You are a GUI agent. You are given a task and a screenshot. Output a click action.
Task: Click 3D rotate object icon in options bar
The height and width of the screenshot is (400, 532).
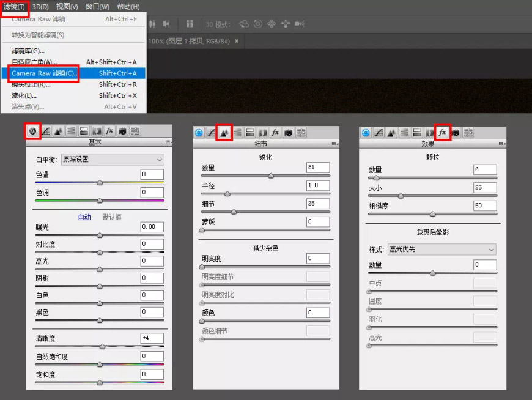(244, 24)
